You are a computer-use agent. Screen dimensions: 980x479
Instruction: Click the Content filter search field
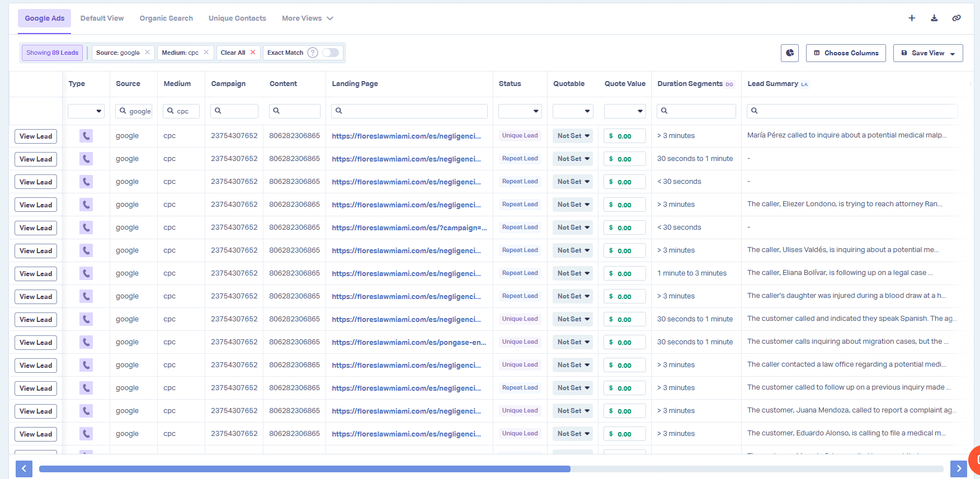tap(295, 111)
